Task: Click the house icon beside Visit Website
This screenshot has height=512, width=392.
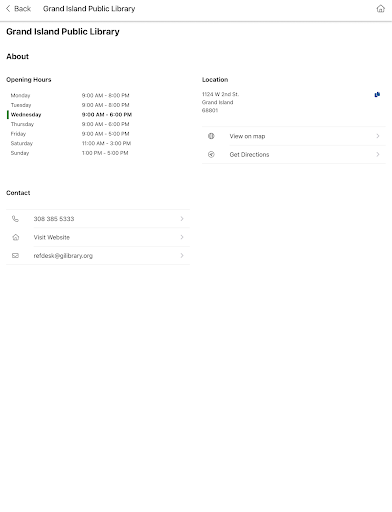Action: (x=15, y=237)
